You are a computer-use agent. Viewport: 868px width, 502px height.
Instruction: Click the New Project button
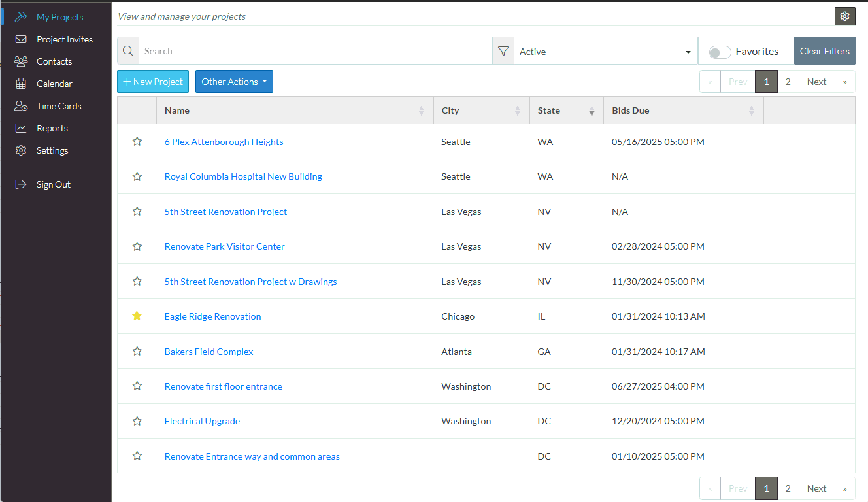pyautogui.click(x=153, y=82)
